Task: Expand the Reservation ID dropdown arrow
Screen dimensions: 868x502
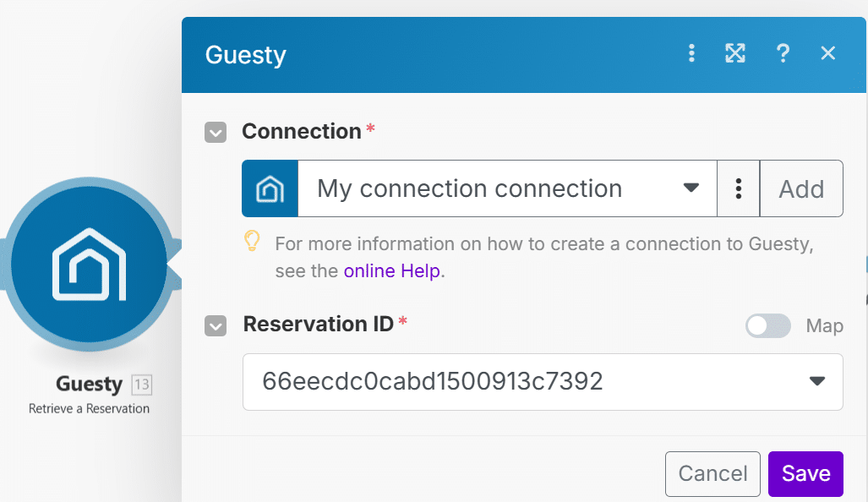Action: (816, 381)
